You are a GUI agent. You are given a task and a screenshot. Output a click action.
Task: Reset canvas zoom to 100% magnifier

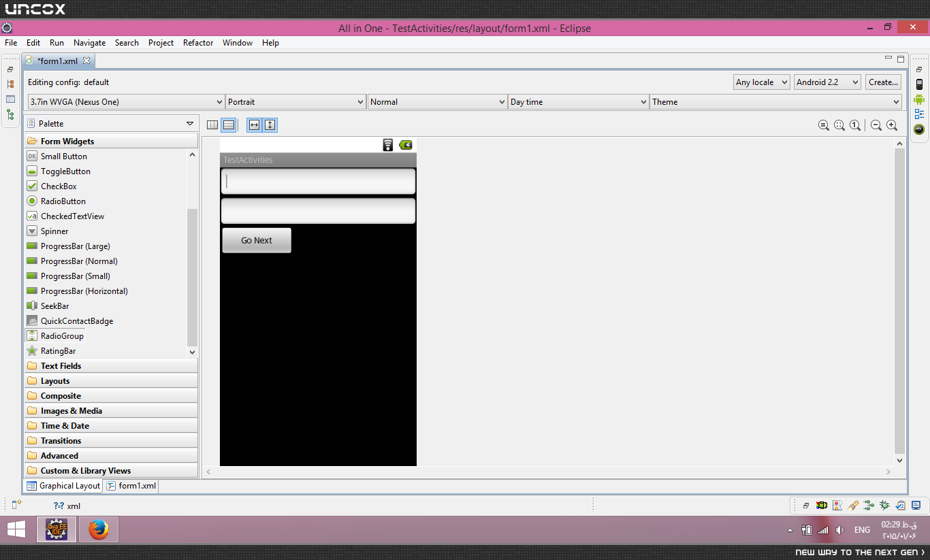tap(855, 125)
